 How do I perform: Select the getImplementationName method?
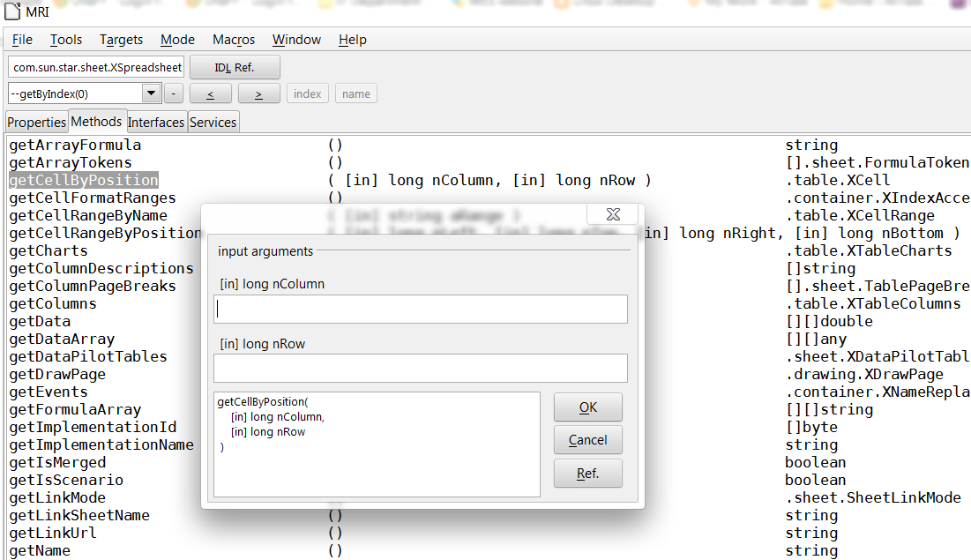pyautogui.click(x=101, y=444)
